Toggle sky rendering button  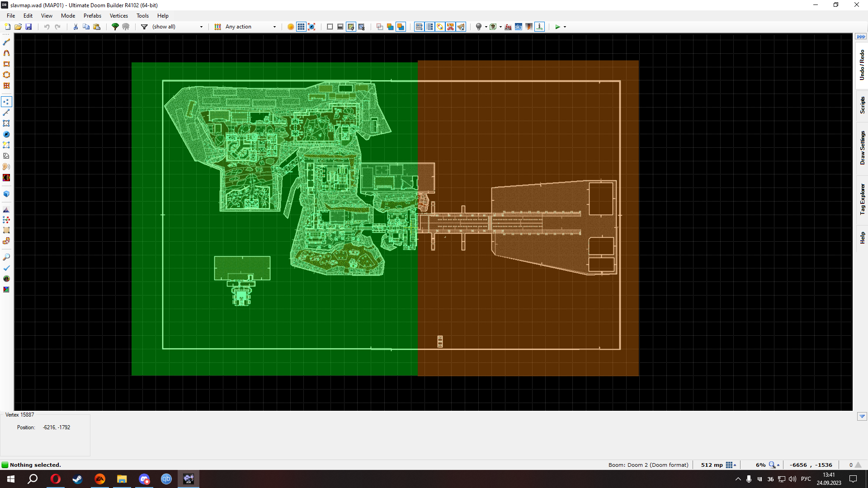[x=519, y=27]
